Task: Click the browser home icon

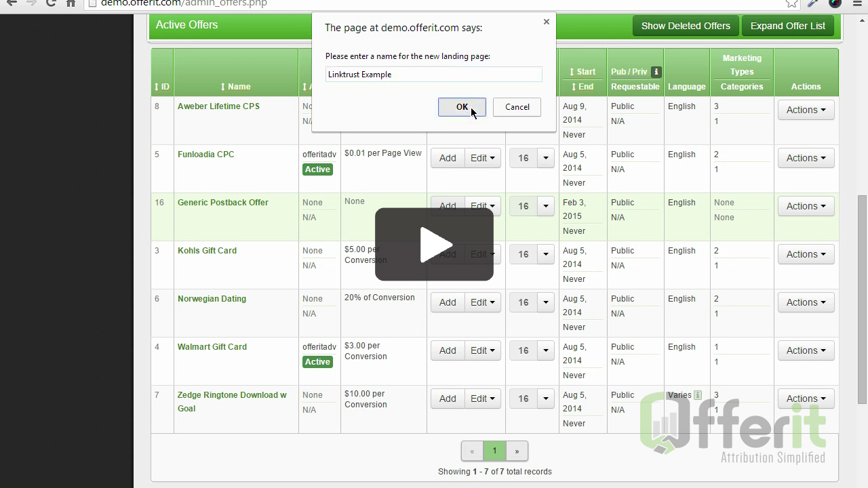Action: (x=71, y=3)
